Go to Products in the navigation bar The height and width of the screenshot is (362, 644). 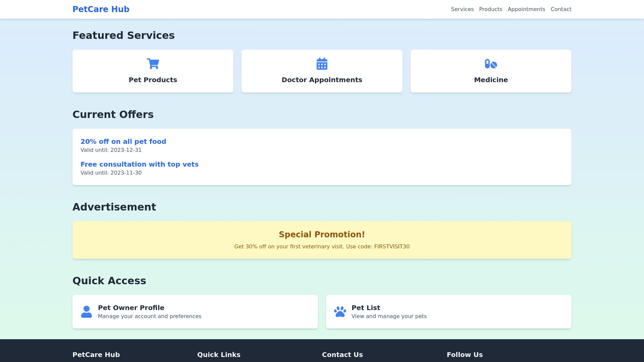[x=490, y=9]
